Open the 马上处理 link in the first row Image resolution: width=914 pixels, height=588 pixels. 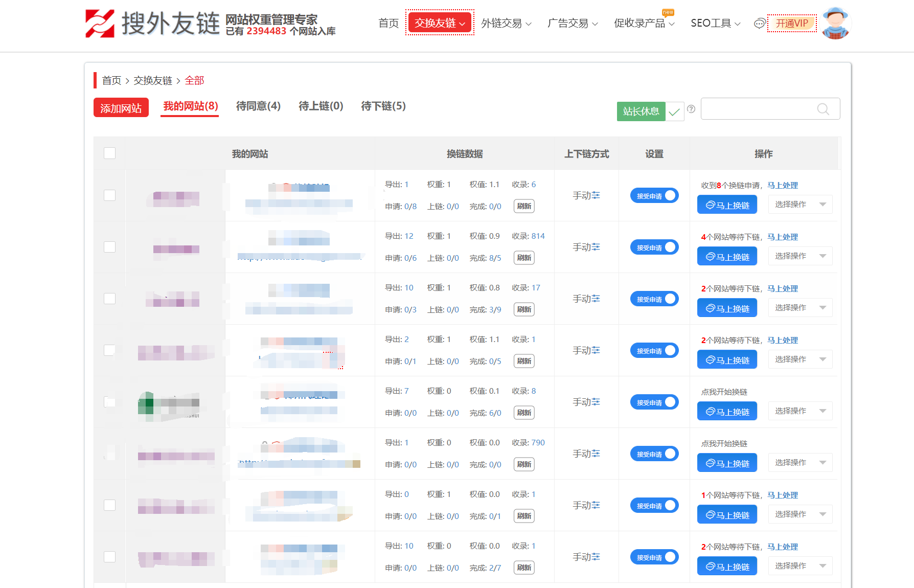coord(782,185)
